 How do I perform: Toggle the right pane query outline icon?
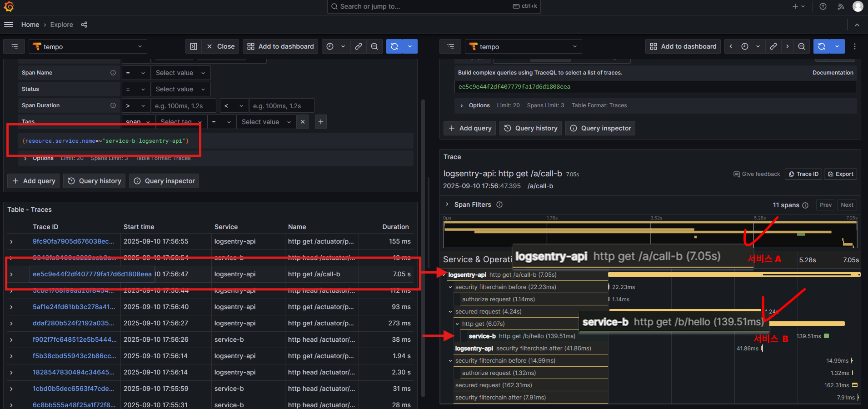[451, 46]
